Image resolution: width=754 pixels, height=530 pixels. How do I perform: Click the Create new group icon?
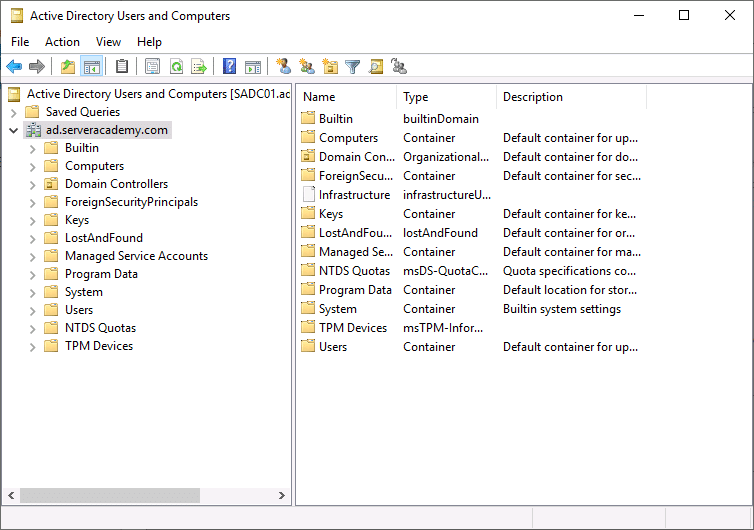(x=307, y=66)
